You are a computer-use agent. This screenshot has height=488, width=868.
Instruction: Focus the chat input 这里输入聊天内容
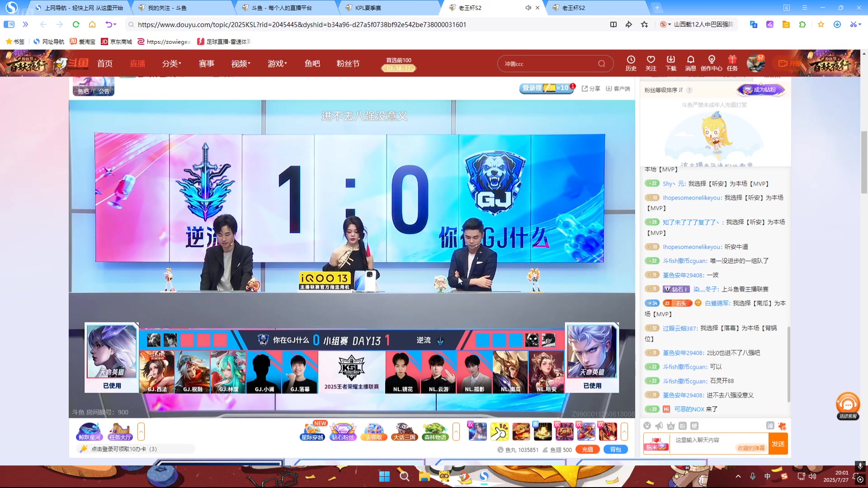(719, 444)
